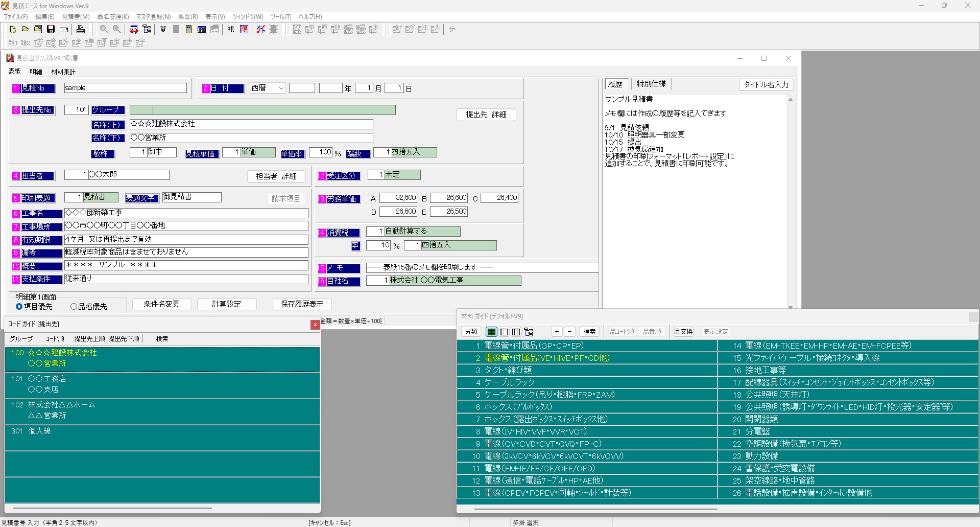Screen dimensions: 980x527
Task: Click the コードガイド horizontal scrollbar
Action: [x=112, y=508]
